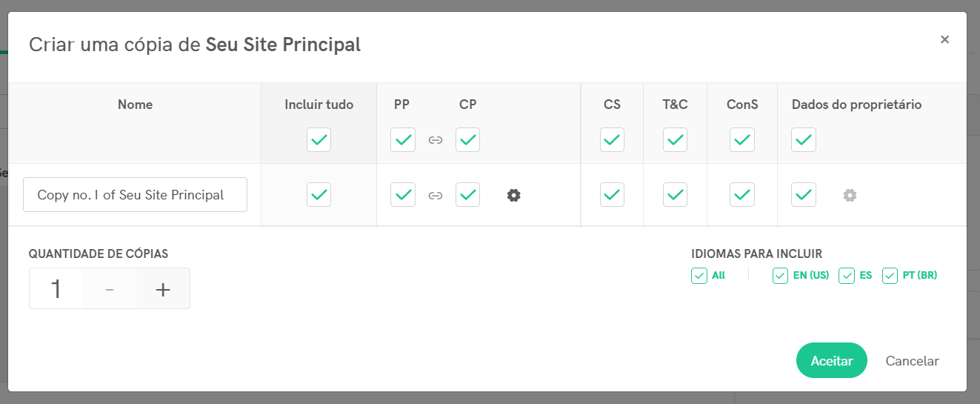Close the copy dialog with the X
Screen dimensions: 980x404
[x=944, y=40]
